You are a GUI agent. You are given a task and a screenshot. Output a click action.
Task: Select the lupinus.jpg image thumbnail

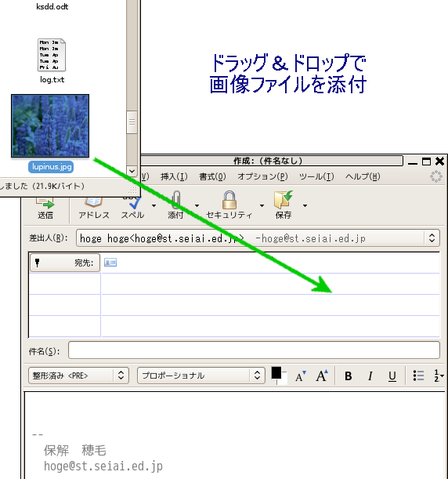click(x=50, y=126)
